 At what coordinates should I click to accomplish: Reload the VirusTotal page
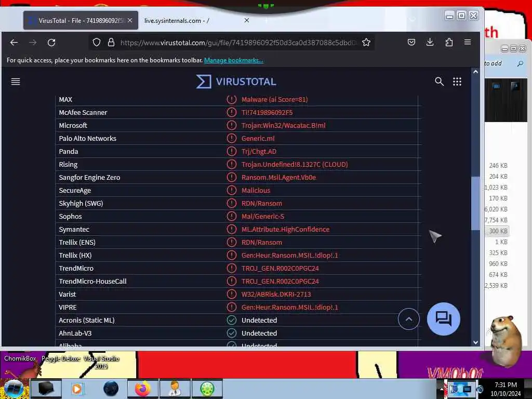(51, 43)
